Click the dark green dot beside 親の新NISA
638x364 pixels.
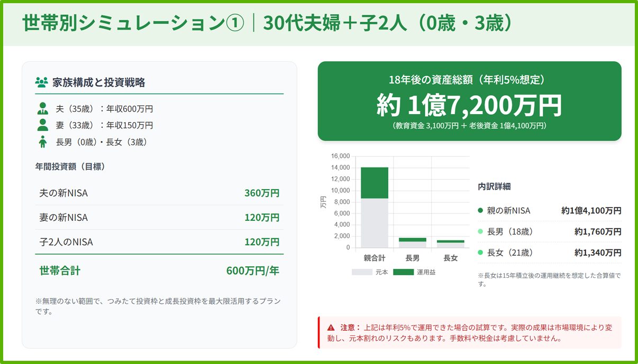tap(480, 211)
